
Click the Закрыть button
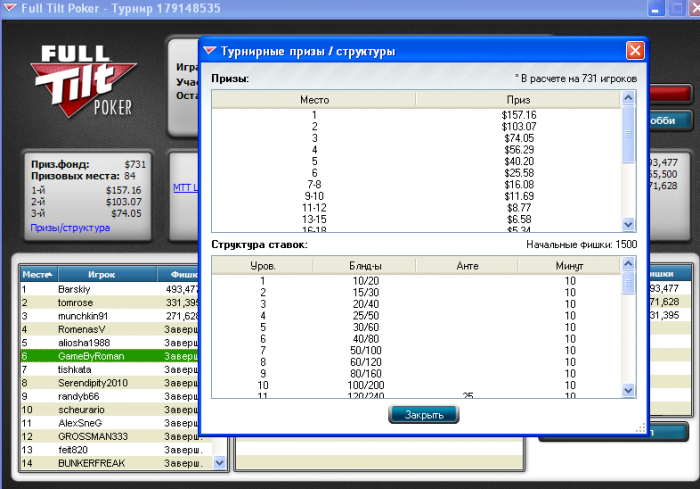point(424,414)
